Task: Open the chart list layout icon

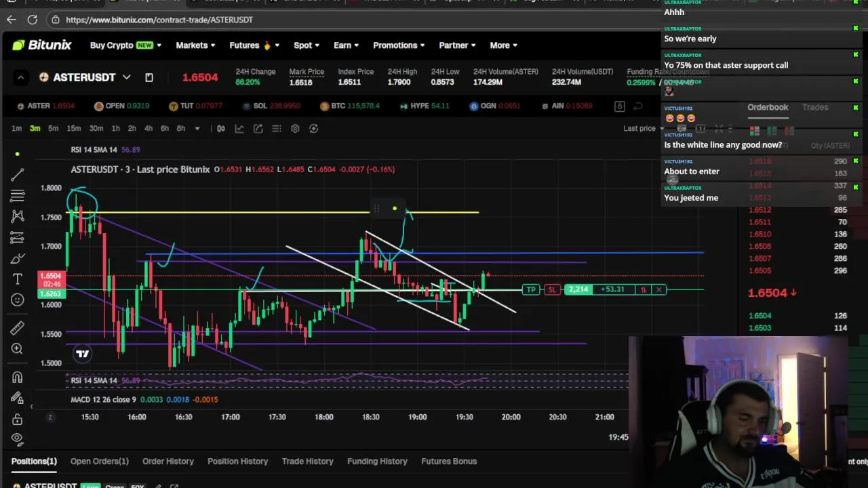Action: (277, 128)
